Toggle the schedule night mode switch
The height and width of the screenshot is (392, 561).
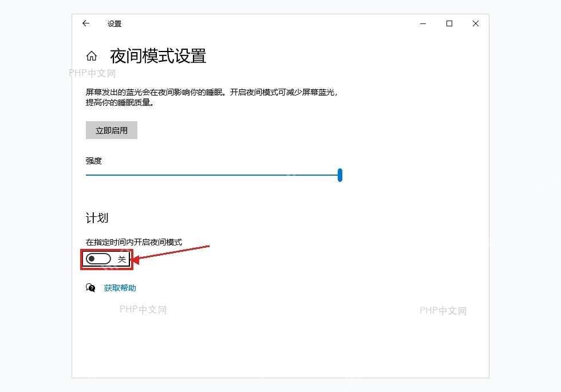(98, 259)
